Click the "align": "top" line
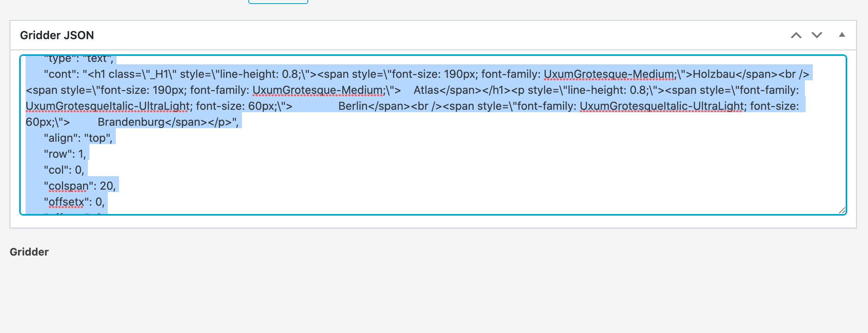 coord(78,138)
